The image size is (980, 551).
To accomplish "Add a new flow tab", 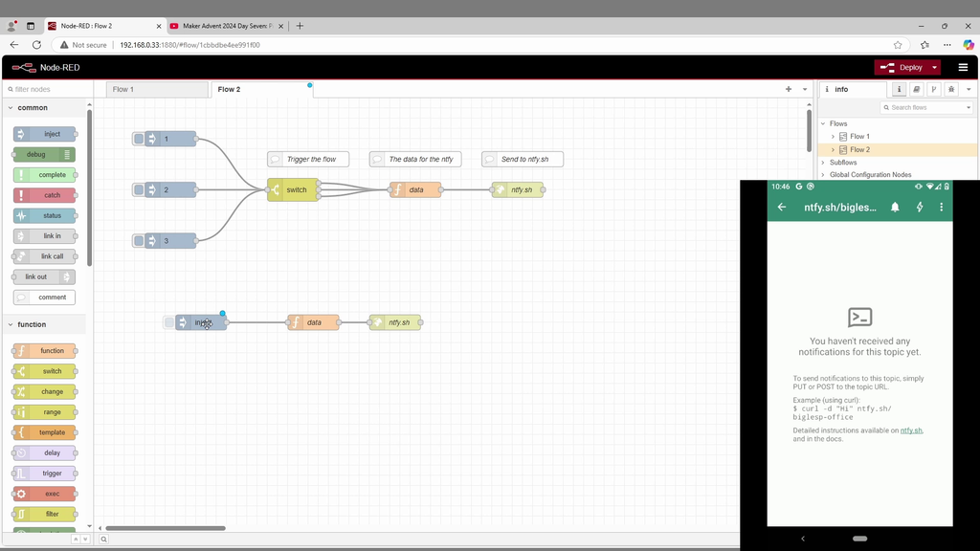I will (789, 89).
